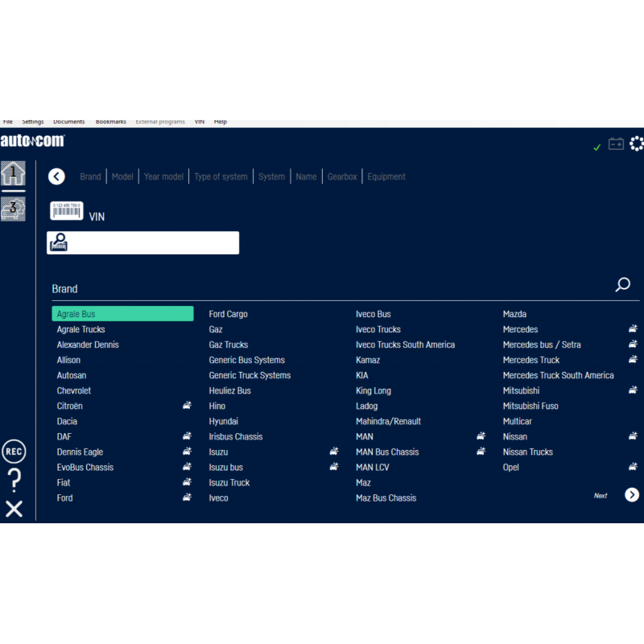The width and height of the screenshot is (644, 644).
Task: Click the VIN barcode icon
Action: coord(66,211)
